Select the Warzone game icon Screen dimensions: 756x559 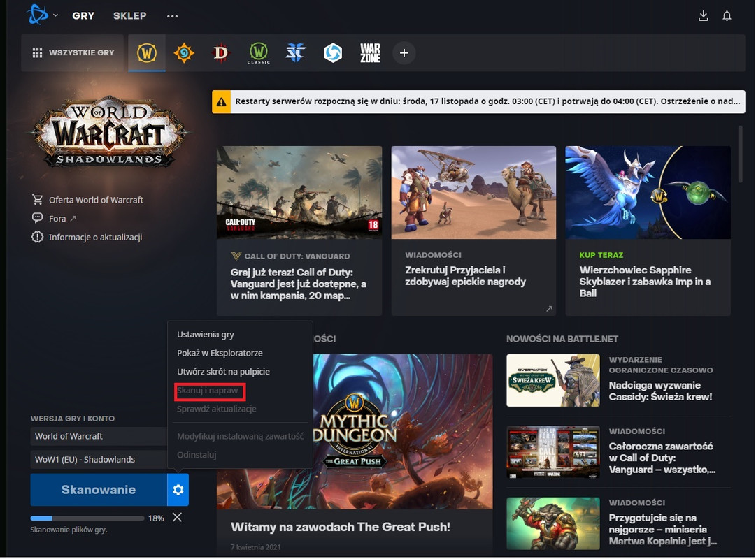click(x=370, y=52)
